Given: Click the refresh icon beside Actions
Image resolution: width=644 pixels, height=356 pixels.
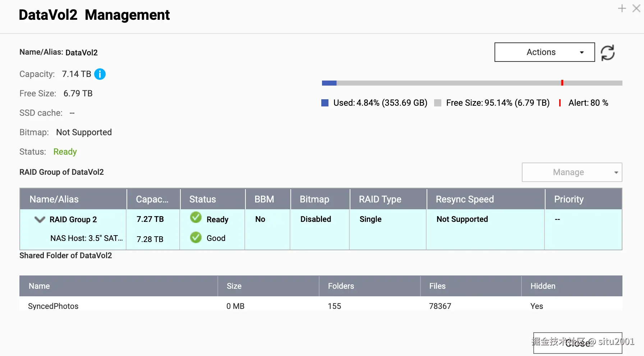Looking at the screenshot, I should point(608,53).
